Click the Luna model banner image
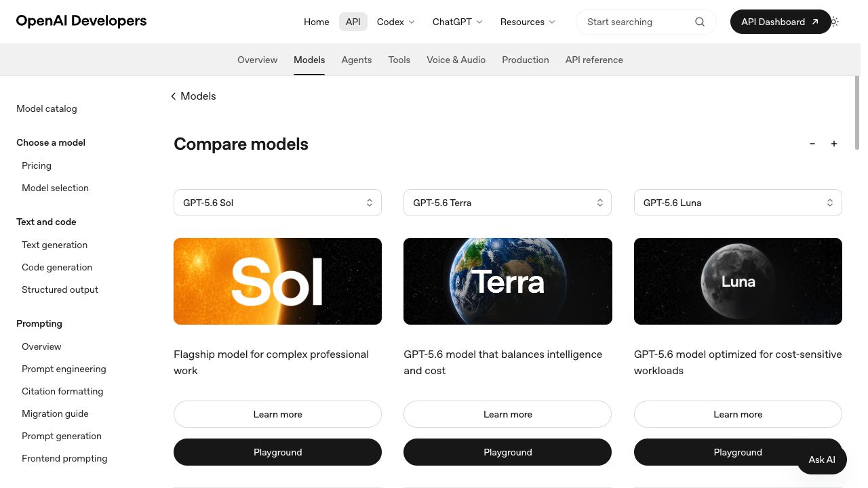 coord(738,281)
